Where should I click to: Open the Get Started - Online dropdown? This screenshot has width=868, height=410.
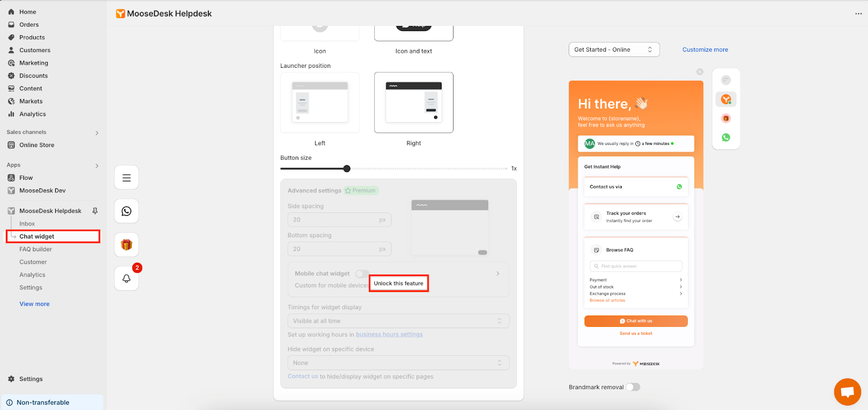point(614,49)
